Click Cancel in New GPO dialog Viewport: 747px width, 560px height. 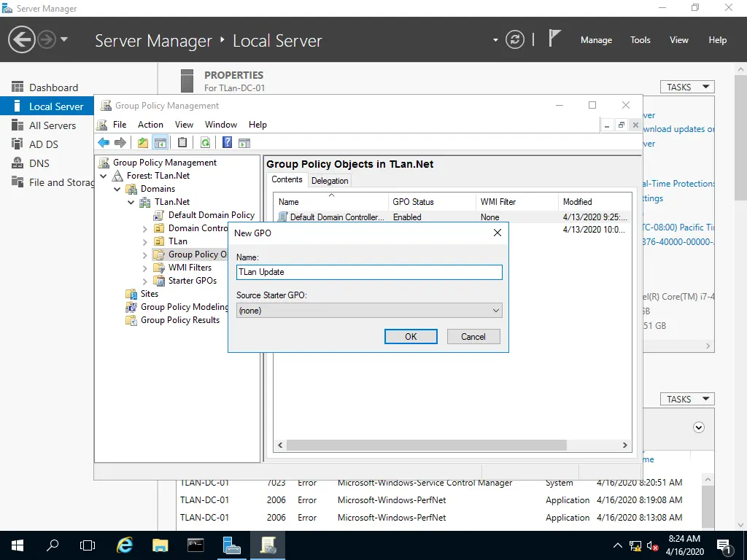click(x=473, y=336)
